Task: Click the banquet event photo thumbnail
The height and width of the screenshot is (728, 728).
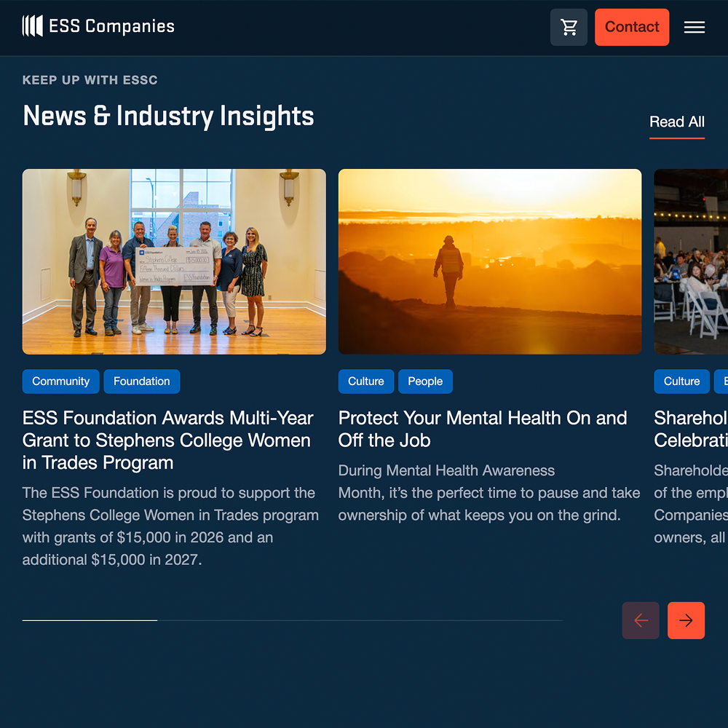Action: (691, 261)
